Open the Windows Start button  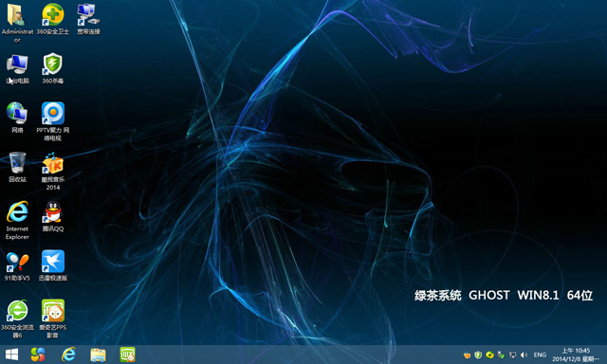point(11,355)
